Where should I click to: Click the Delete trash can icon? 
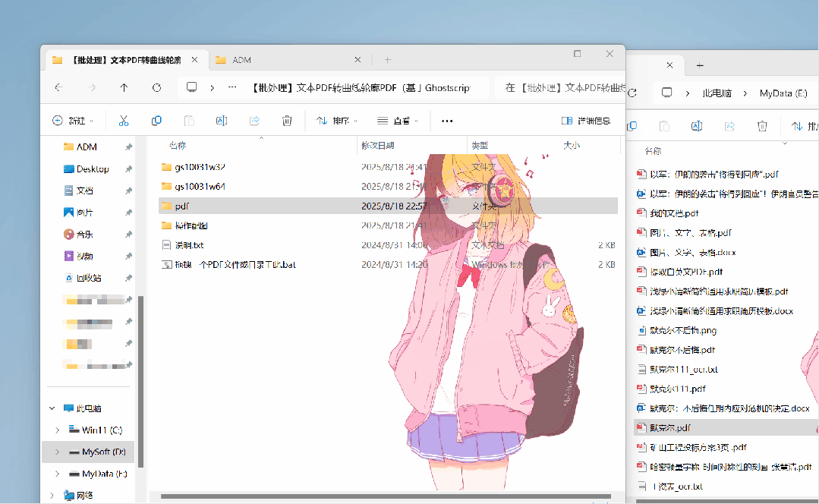(x=287, y=121)
